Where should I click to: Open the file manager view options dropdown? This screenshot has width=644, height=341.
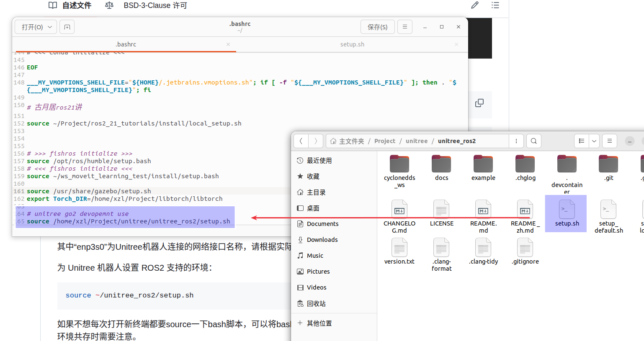(x=594, y=141)
